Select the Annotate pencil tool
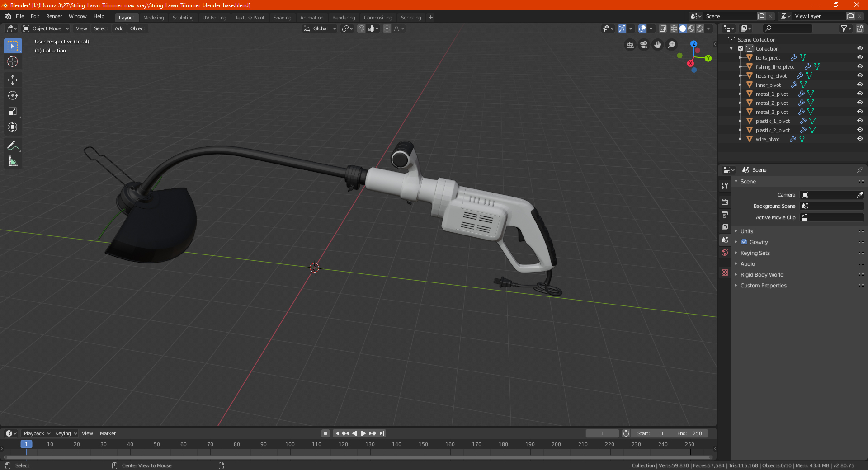The height and width of the screenshot is (470, 868). point(13,146)
